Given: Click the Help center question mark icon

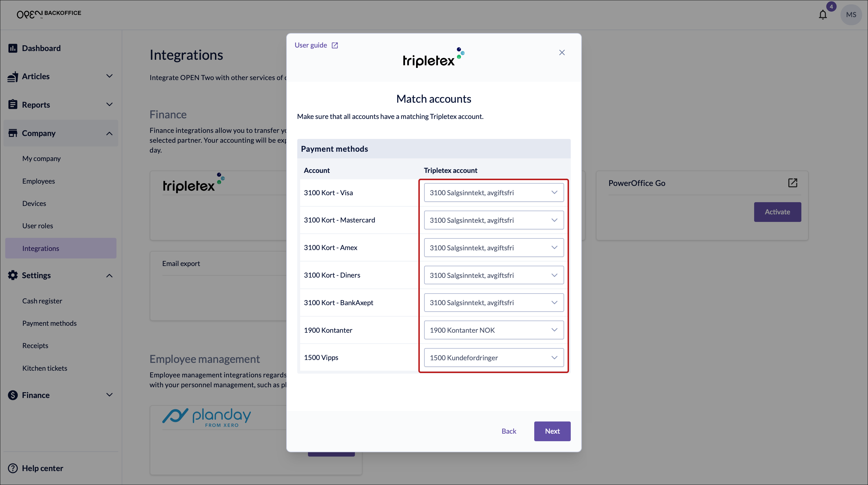Looking at the screenshot, I should coord(13,468).
